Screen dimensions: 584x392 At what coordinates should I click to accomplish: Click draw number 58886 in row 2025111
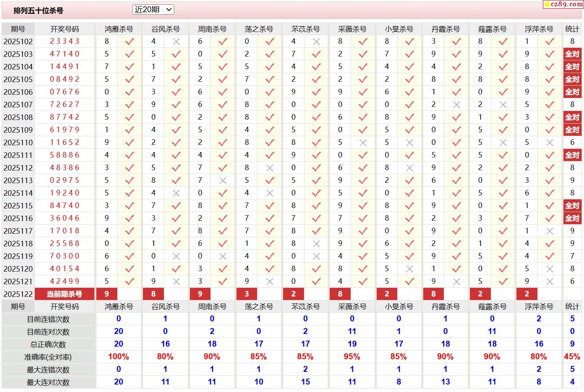point(65,155)
